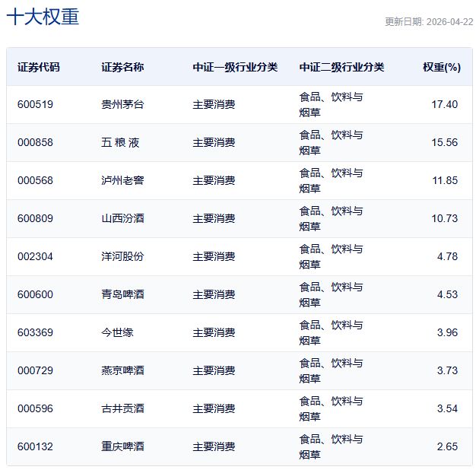The image size is (476, 470).
Task: Select stock code 603369
Action: click(36, 332)
